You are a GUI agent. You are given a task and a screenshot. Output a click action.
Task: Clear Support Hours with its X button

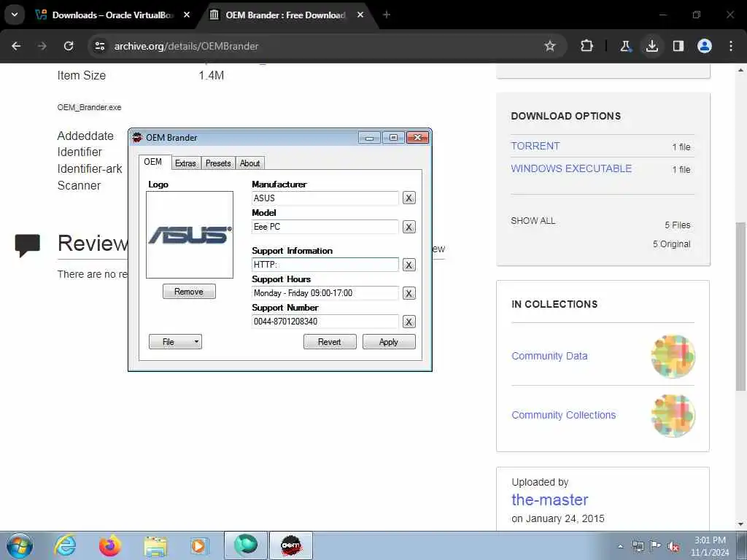[409, 293]
